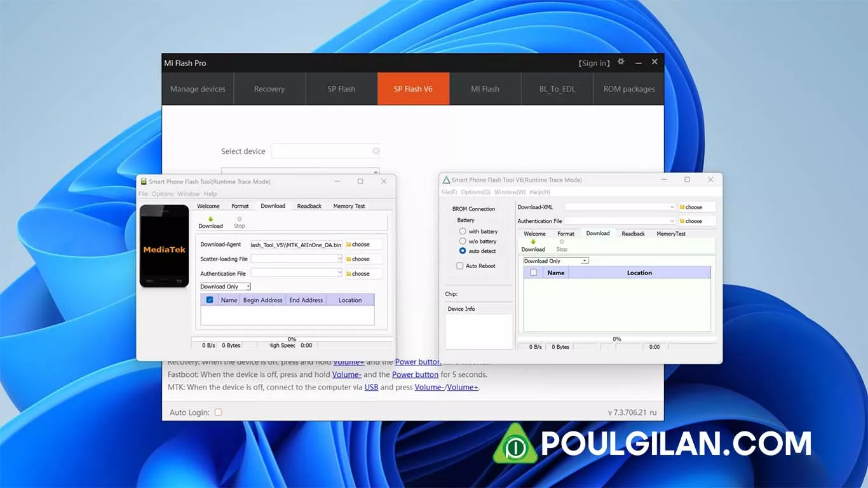The height and width of the screenshot is (488, 868).
Task: Open ROM packages tab
Action: click(629, 89)
